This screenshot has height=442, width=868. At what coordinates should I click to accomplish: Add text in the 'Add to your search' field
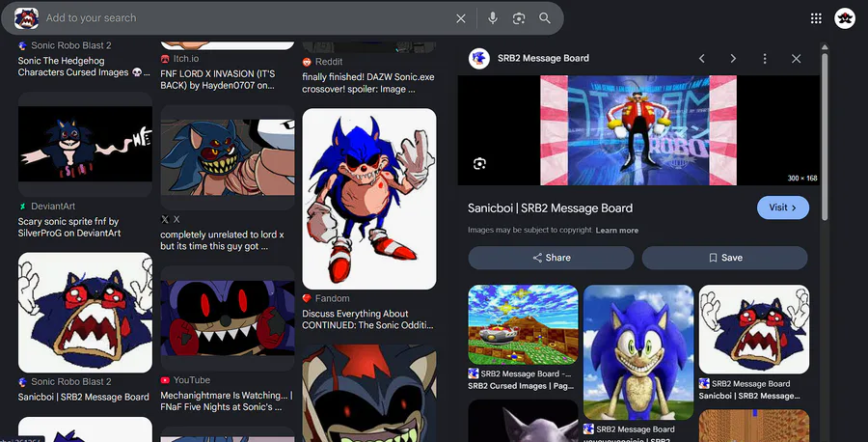click(x=244, y=18)
